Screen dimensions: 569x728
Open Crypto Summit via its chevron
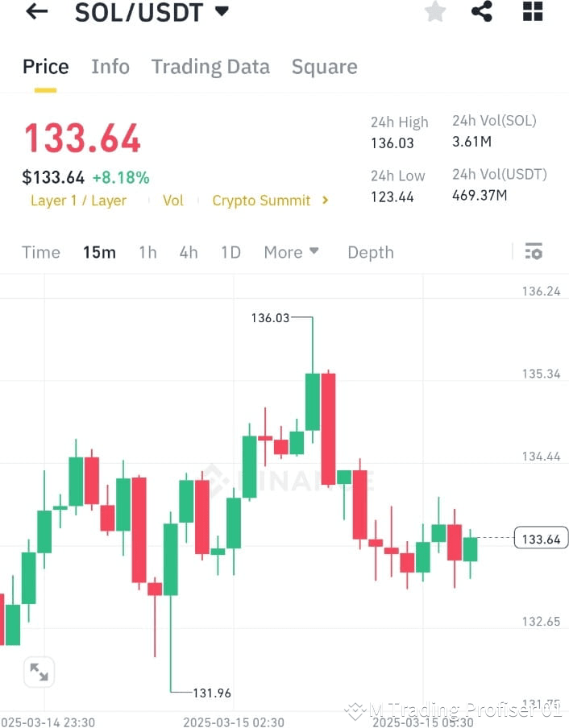[326, 201]
